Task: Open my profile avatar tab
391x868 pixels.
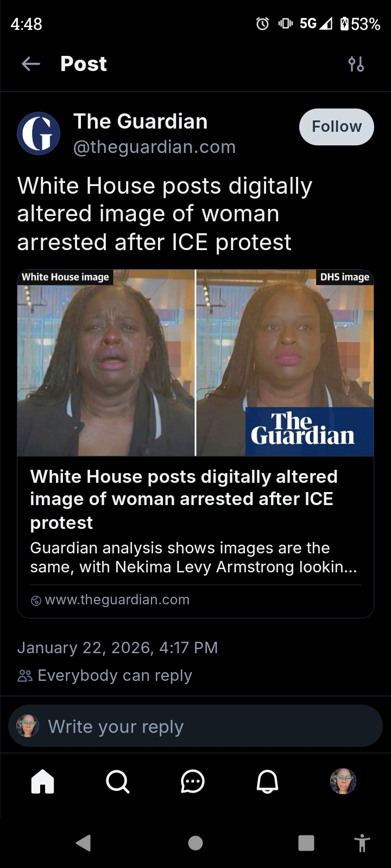Action: tap(343, 781)
